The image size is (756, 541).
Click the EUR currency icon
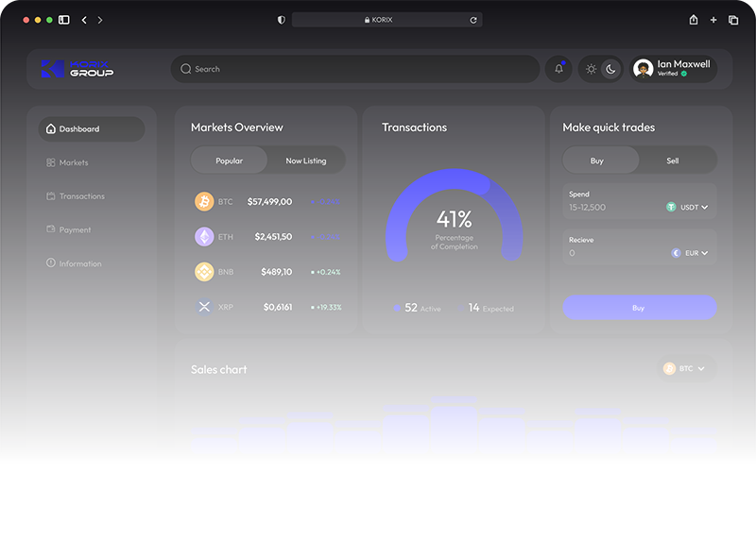click(676, 253)
